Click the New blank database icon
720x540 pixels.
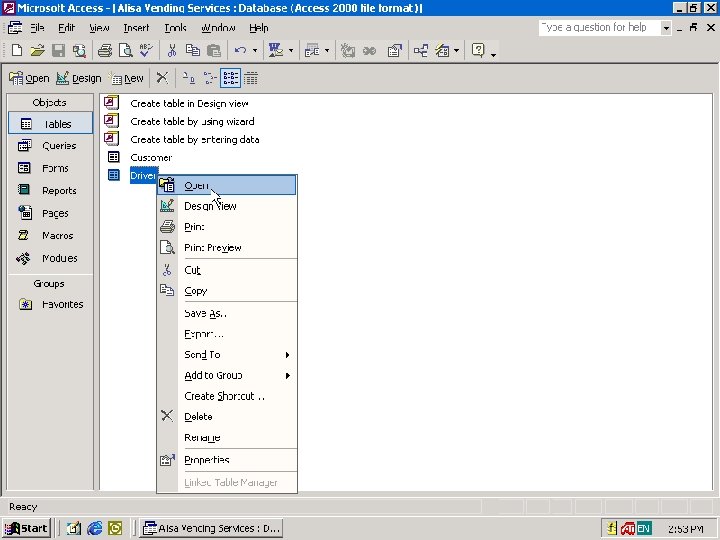(17, 50)
